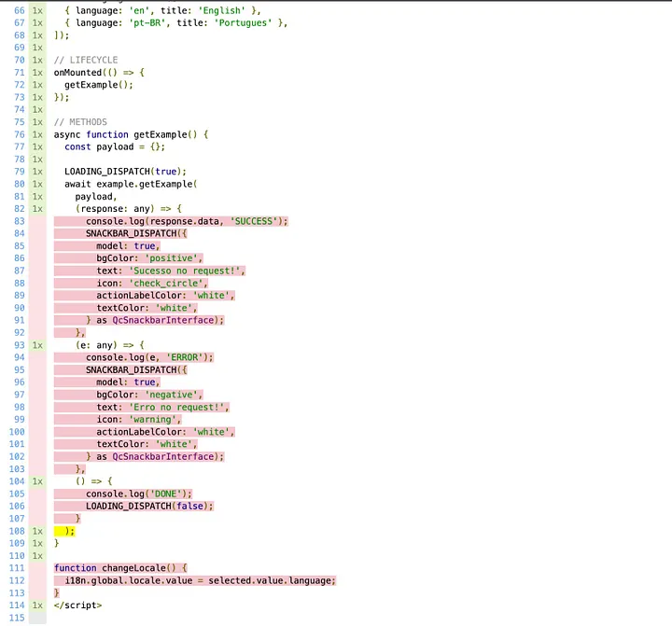Select the language 'pt-BR' string on line 67
This screenshot has height=626, width=672.
[x=149, y=22]
